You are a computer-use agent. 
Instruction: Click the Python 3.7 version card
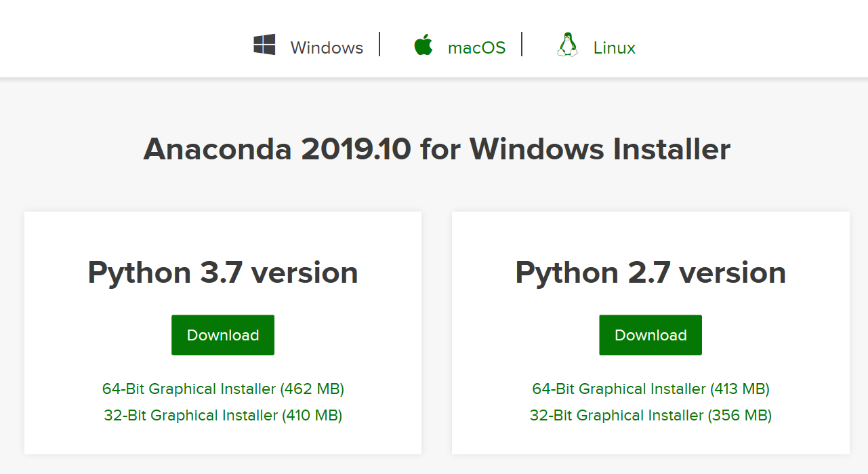[222, 272]
